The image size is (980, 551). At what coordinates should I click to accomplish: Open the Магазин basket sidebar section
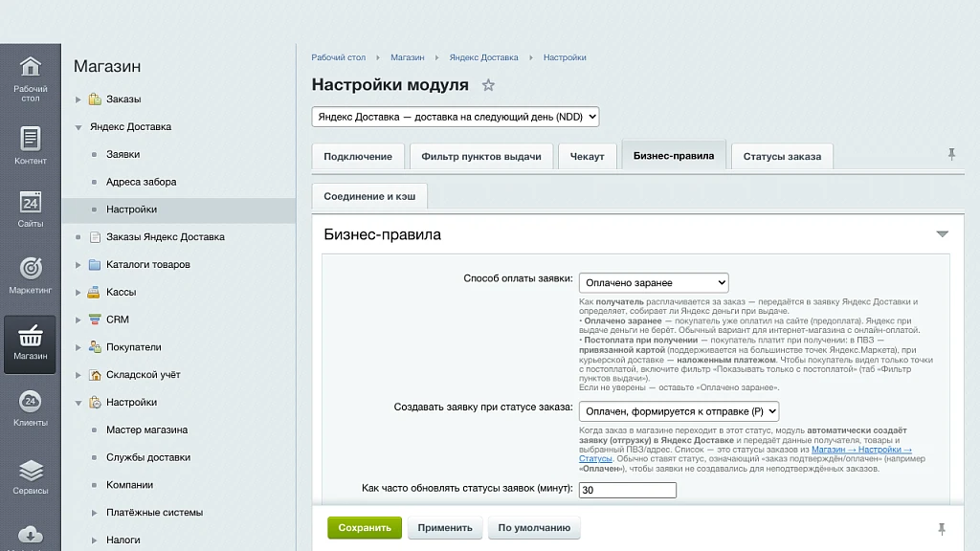(x=30, y=344)
